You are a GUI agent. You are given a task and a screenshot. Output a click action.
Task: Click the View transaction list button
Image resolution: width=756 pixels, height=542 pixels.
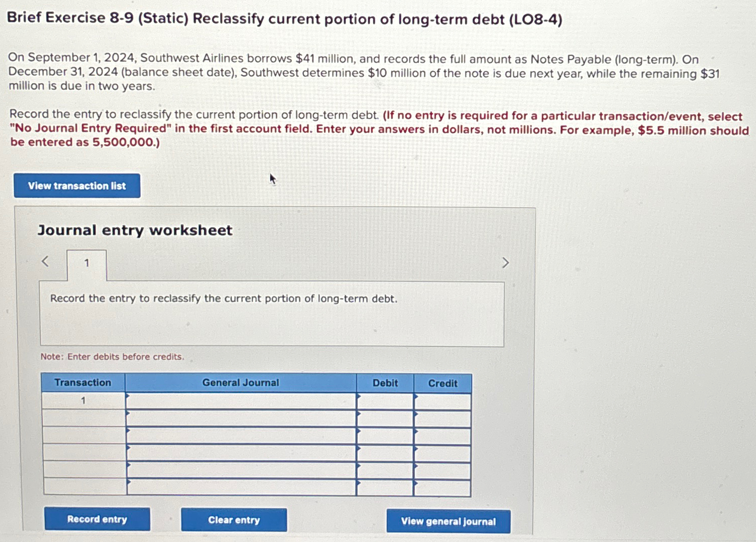(x=77, y=186)
